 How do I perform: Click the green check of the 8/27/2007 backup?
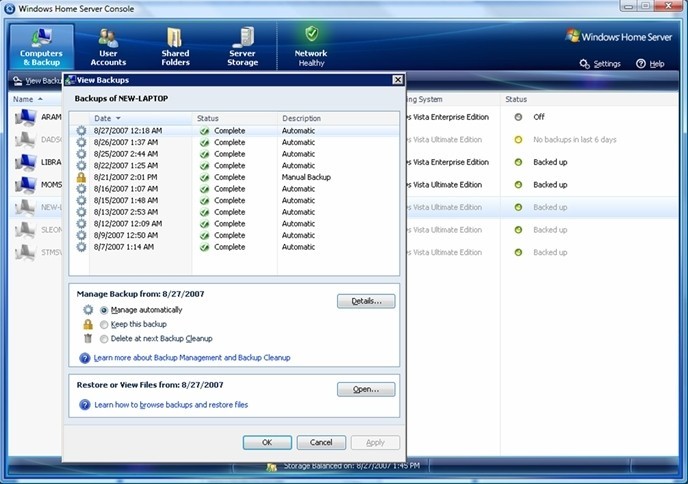tap(204, 131)
